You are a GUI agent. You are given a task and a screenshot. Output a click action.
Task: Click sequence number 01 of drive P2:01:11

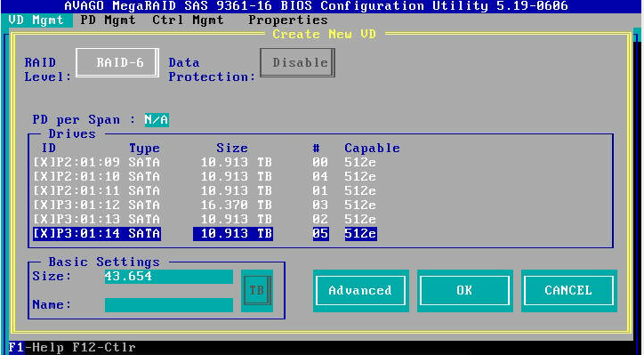pyautogui.click(x=320, y=190)
